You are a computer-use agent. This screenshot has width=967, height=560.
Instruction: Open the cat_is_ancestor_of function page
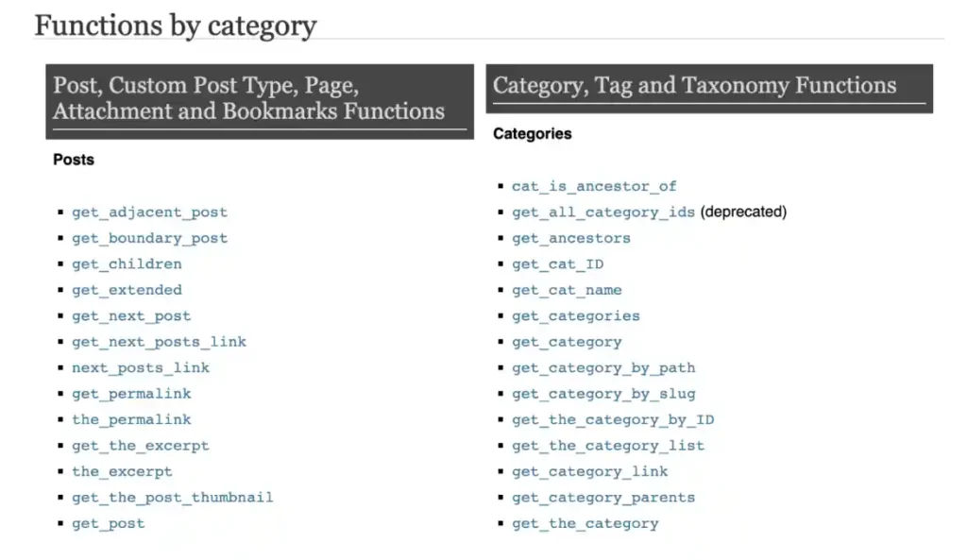pos(593,186)
